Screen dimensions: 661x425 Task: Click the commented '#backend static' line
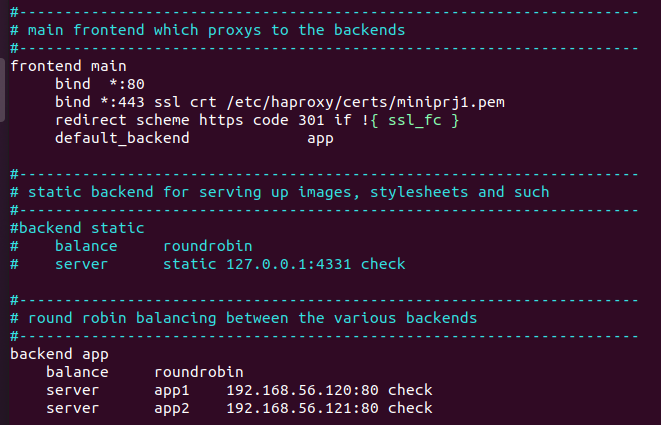pyautogui.click(x=77, y=228)
